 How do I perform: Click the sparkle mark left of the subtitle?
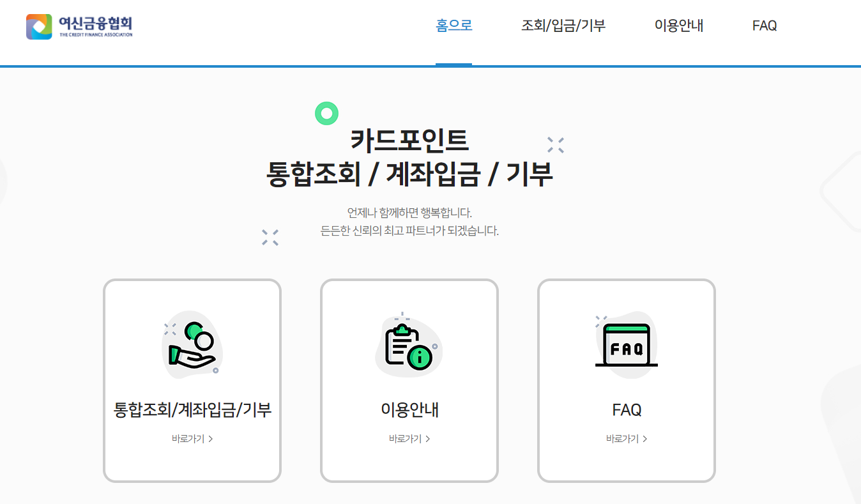pos(270,238)
